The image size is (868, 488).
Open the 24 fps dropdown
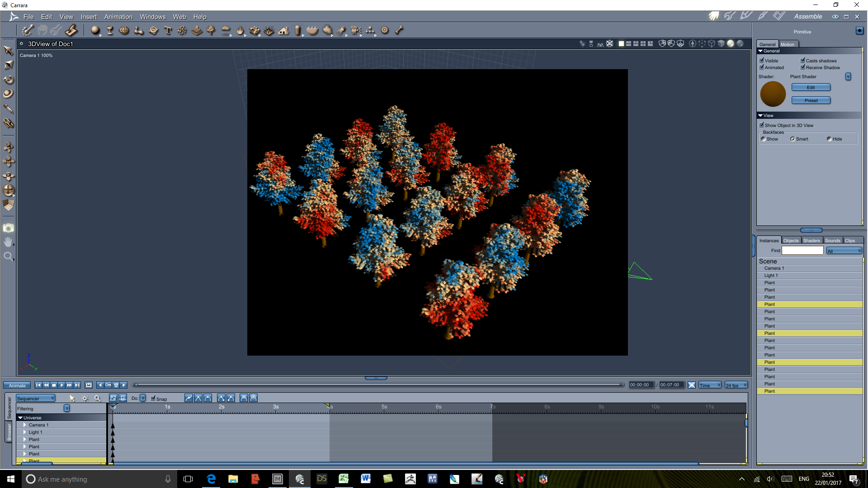[736, 385]
